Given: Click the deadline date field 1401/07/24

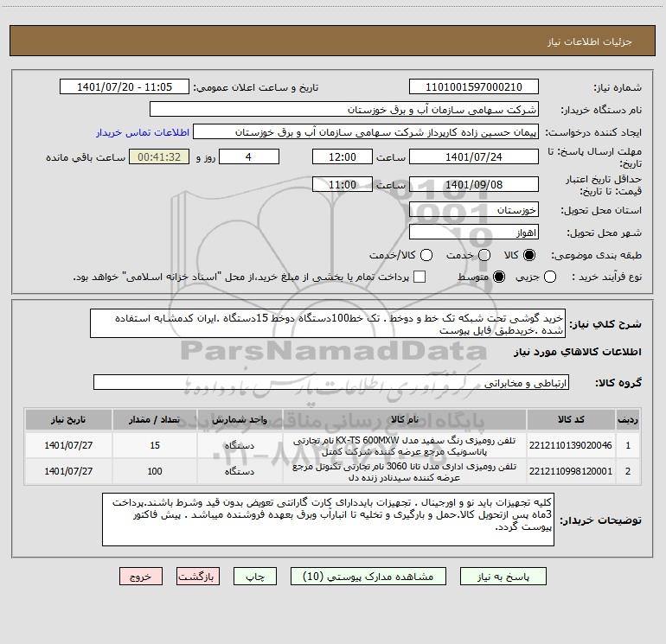Looking at the screenshot, I should click(474, 156).
